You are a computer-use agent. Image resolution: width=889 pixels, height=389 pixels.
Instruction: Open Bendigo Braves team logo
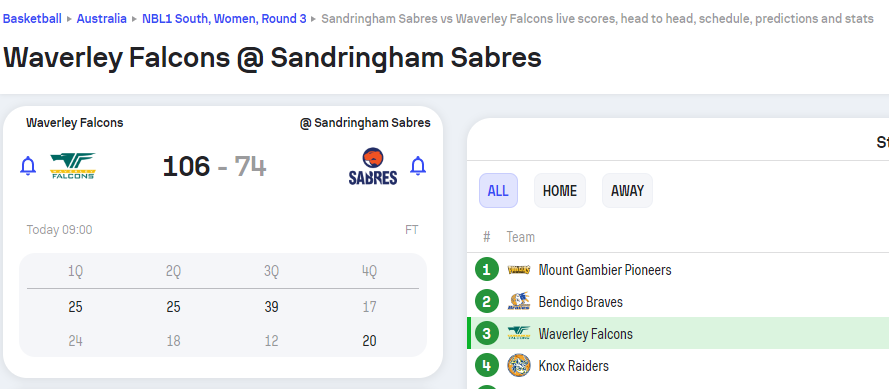(x=519, y=302)
